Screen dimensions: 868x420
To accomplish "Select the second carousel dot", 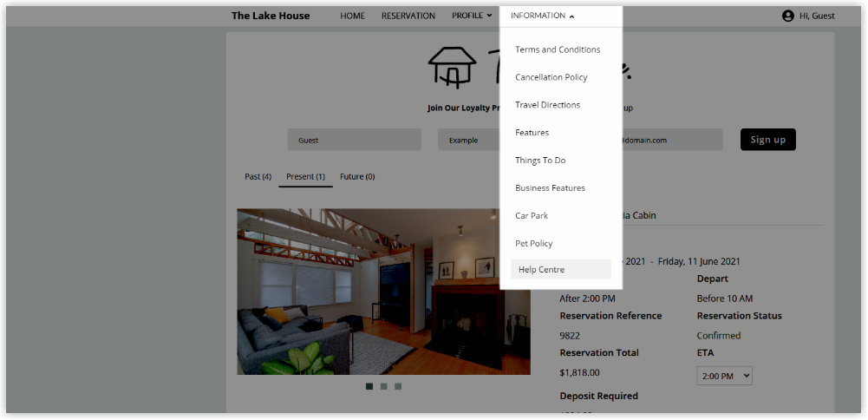I will [383, 386].
